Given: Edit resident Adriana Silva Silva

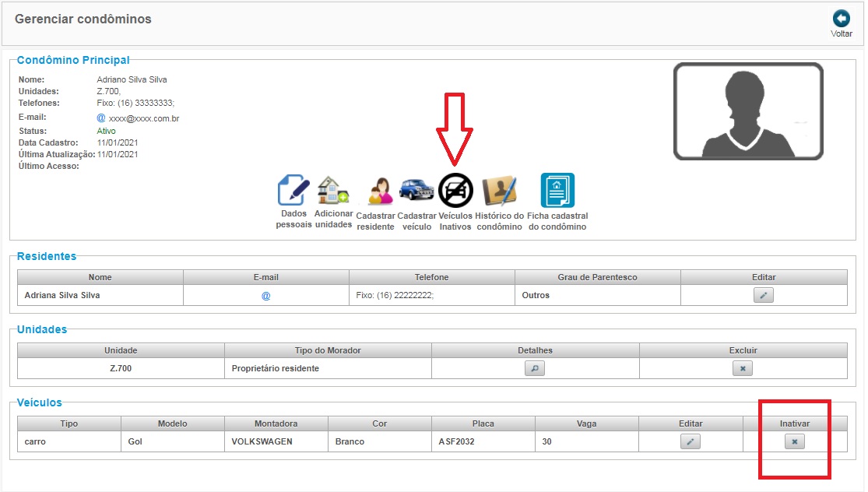Looking at the screenshot, I should tap(764, 295).
